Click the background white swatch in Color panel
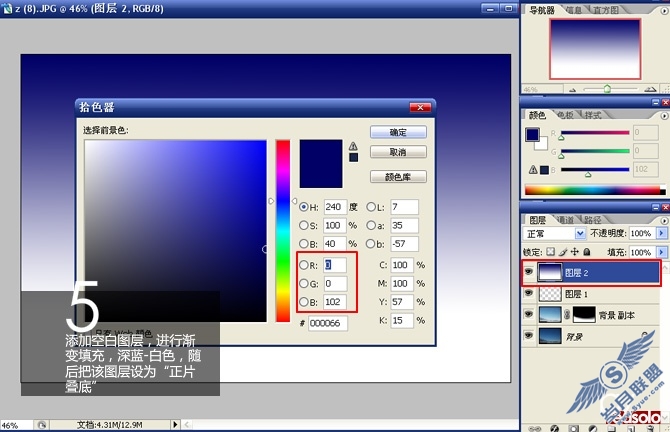 tap(543, 144)
